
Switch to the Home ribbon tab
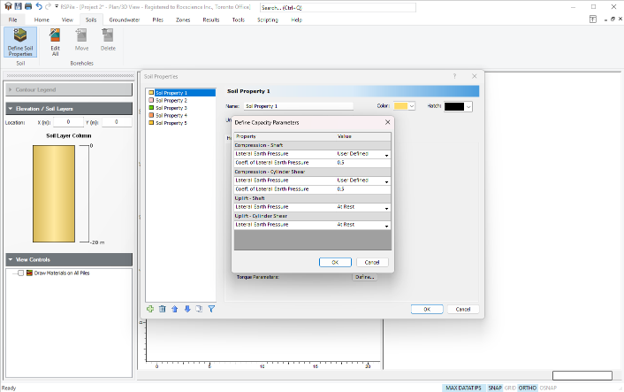pos(41,20)
